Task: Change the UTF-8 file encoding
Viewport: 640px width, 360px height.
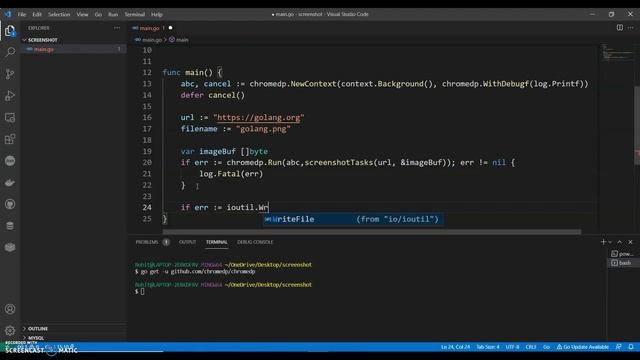Action: click(512, 347)
